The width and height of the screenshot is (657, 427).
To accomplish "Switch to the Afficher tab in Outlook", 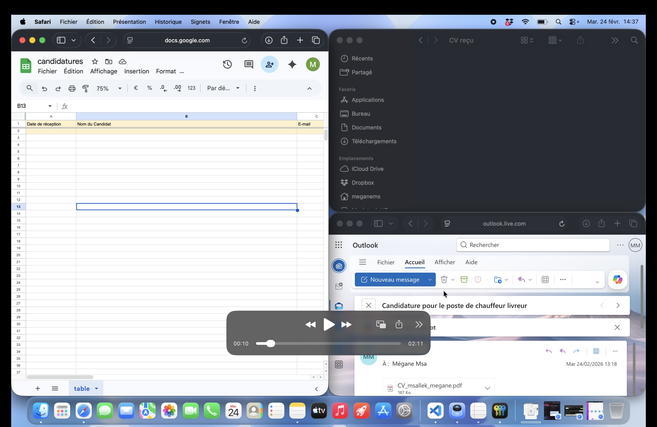I will (x=444, y=262).
